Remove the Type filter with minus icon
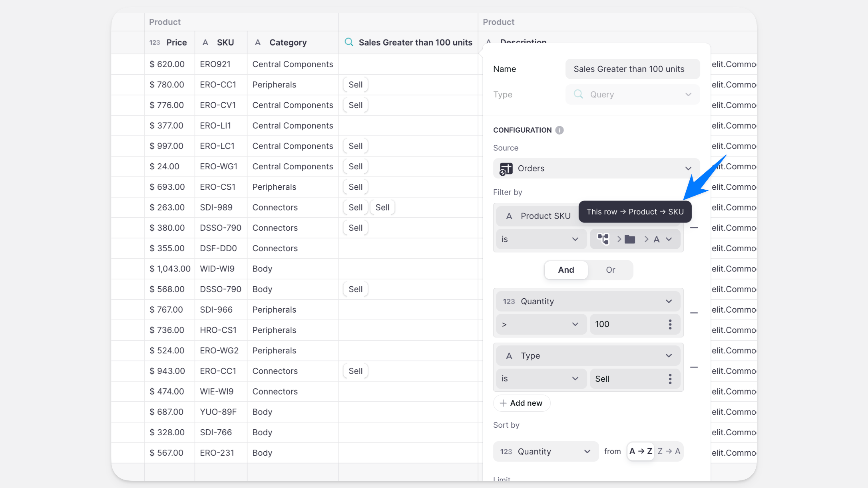 click(694, 367)
